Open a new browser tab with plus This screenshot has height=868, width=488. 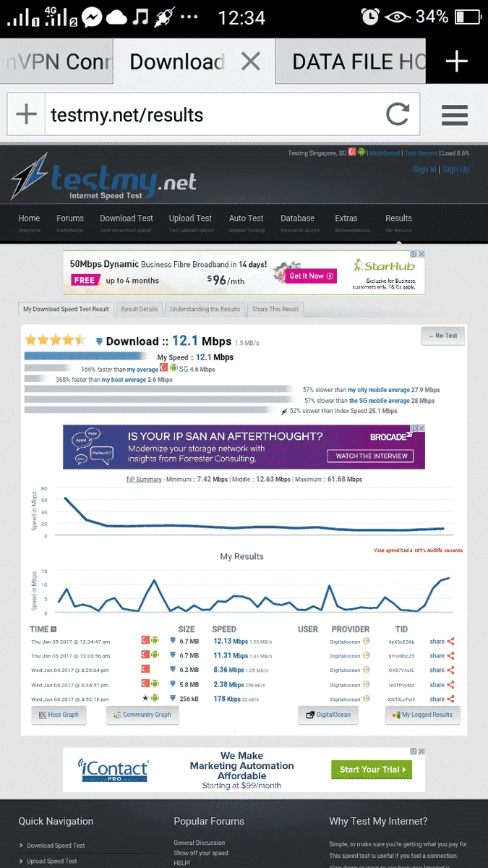click(x=456, y=61)
